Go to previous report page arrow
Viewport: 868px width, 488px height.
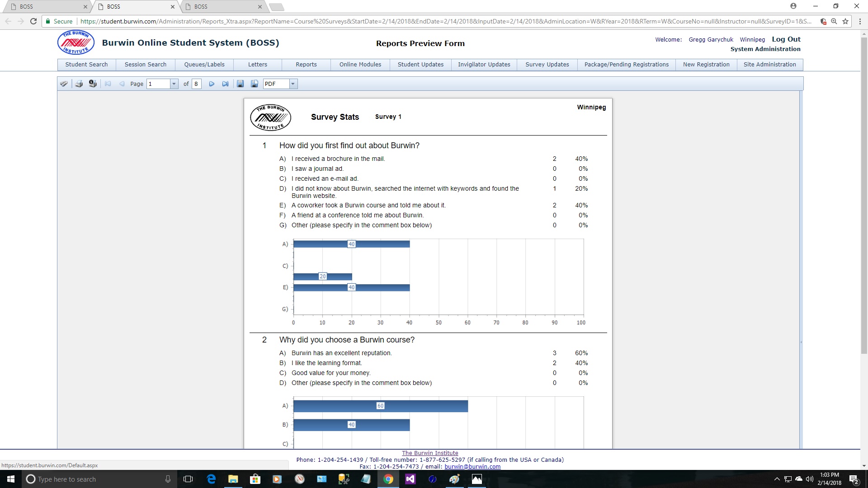[122, 84]
